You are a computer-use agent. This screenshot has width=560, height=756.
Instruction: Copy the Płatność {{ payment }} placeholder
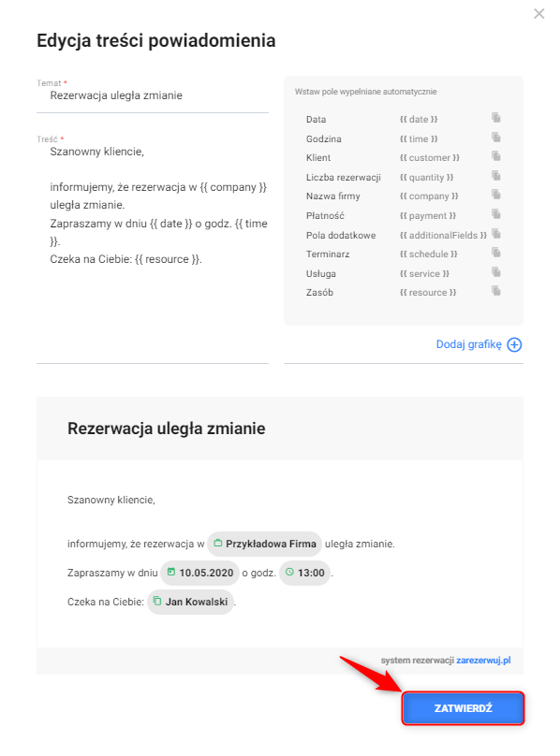(x=495, y=214)
